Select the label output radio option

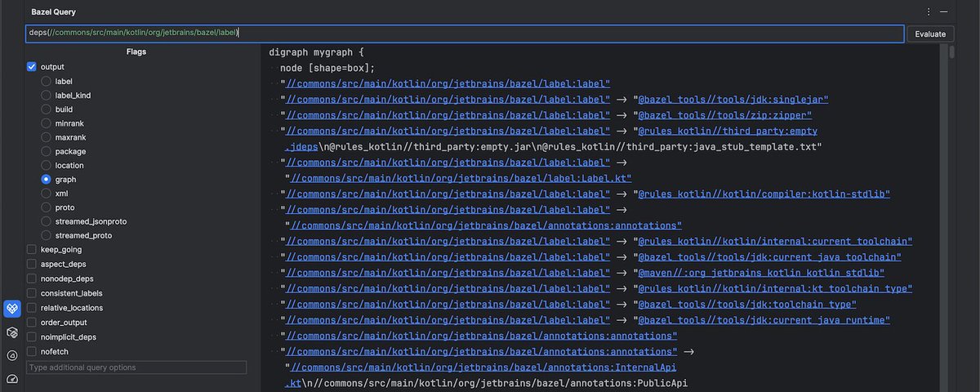point(47,82)
